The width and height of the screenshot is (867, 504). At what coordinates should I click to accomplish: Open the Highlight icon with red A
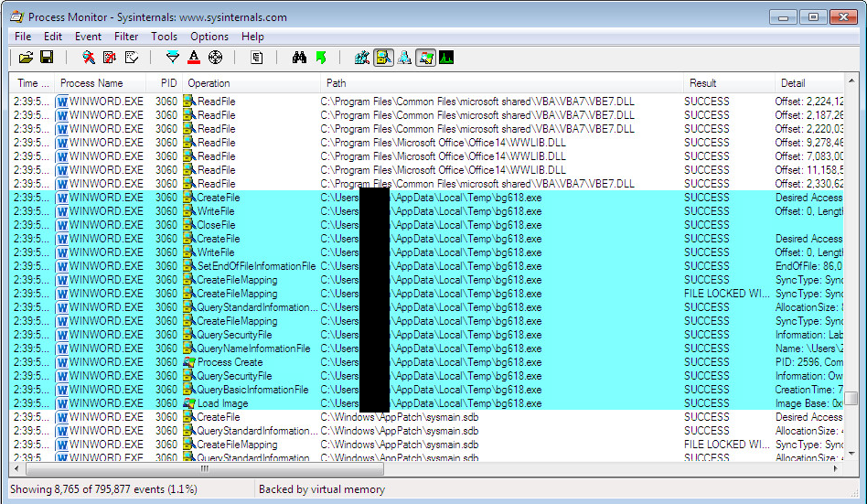pyautogui.click(x=194, y=58)
